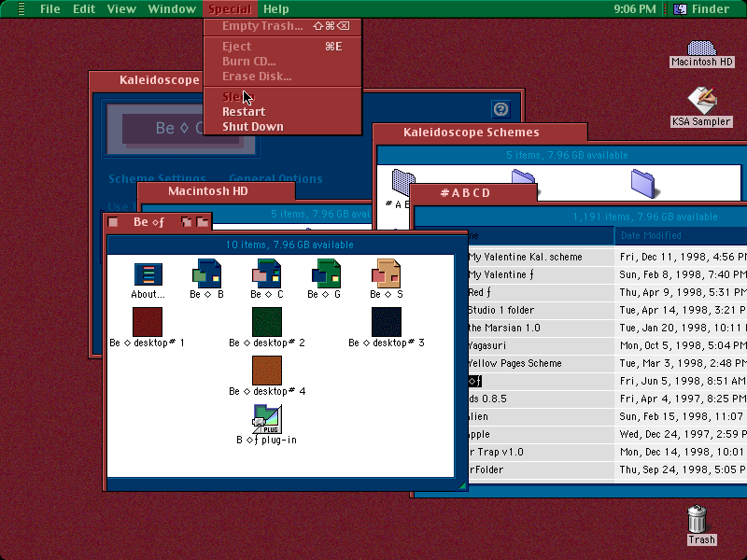Select the rightmost folder in Kaleidoscope Schemes window

643,183
